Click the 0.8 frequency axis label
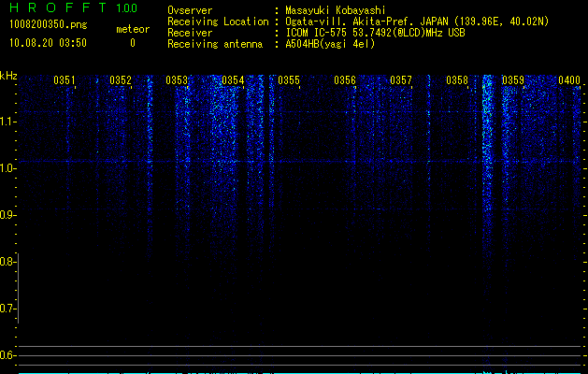 [x=7, y=262]
